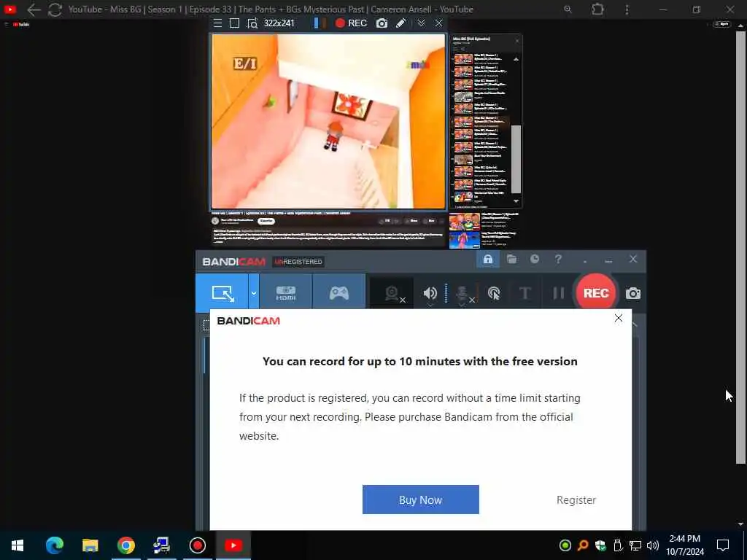
Task: Capture image with camera icon on capture bar
Action: coord(382,23)
